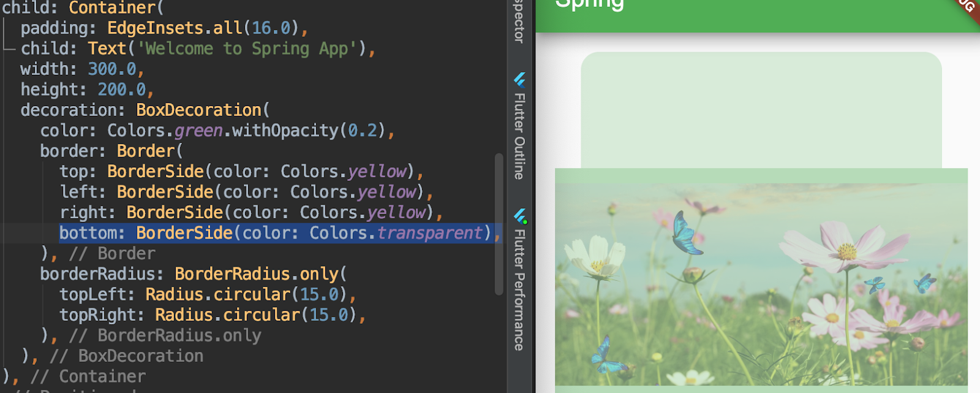Click the Flutter Performance logo icon

click(520, 216)
